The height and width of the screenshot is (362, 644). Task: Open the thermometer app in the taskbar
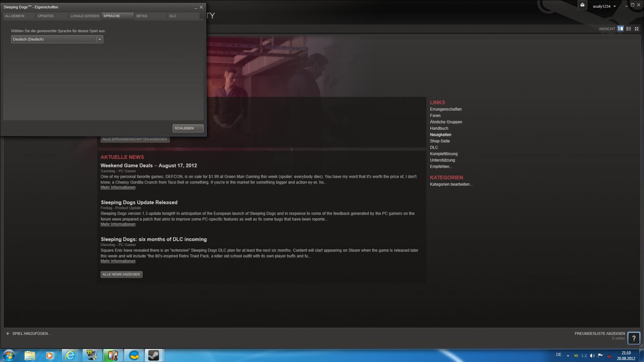coord(113,355)
